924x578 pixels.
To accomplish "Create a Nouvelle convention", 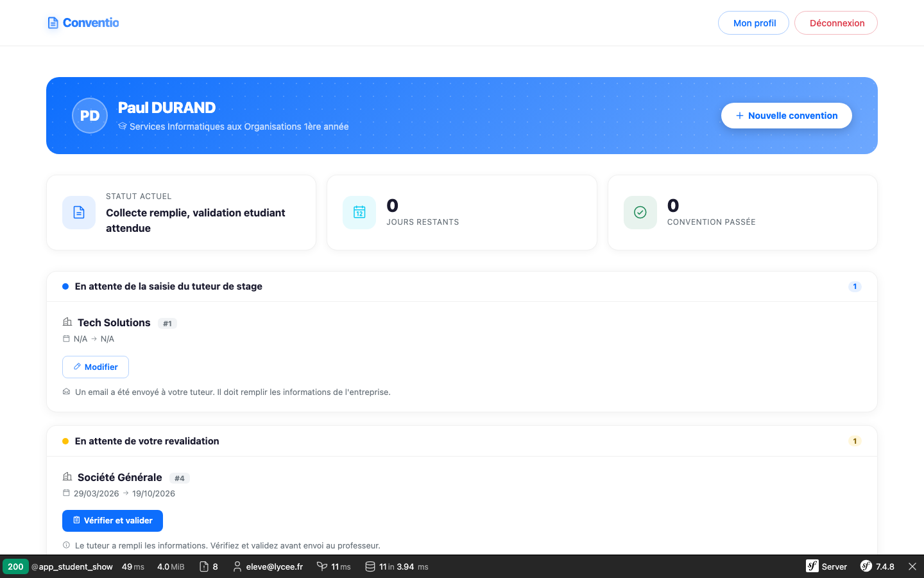I will (787, 116).
